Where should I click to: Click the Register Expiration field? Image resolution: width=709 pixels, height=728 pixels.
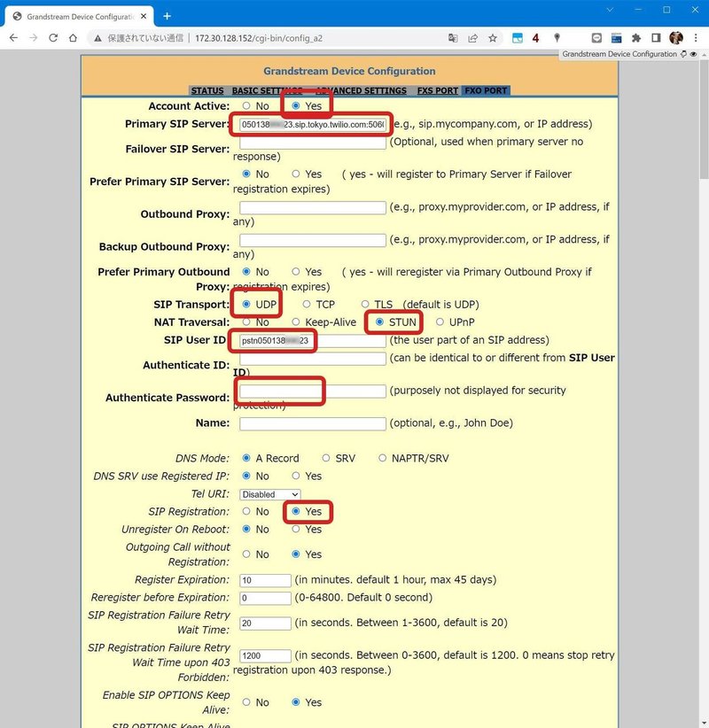click(x=265, y=580)
